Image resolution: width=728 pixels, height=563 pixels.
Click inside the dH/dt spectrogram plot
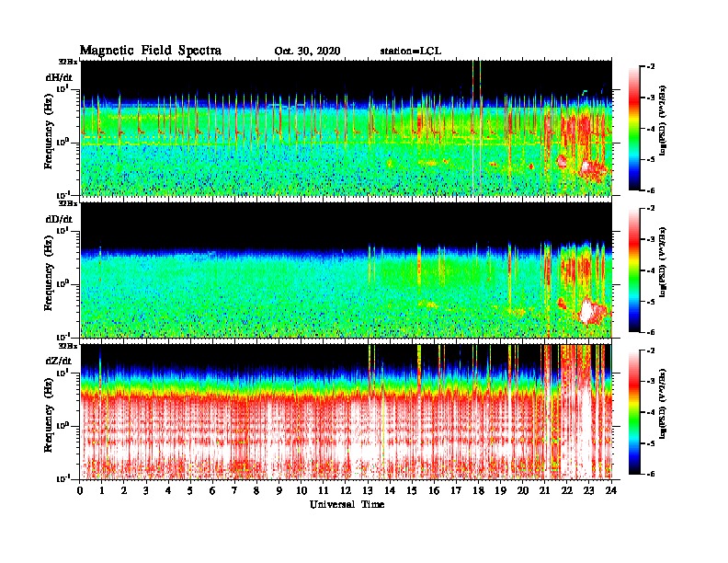tap(346, 128)
